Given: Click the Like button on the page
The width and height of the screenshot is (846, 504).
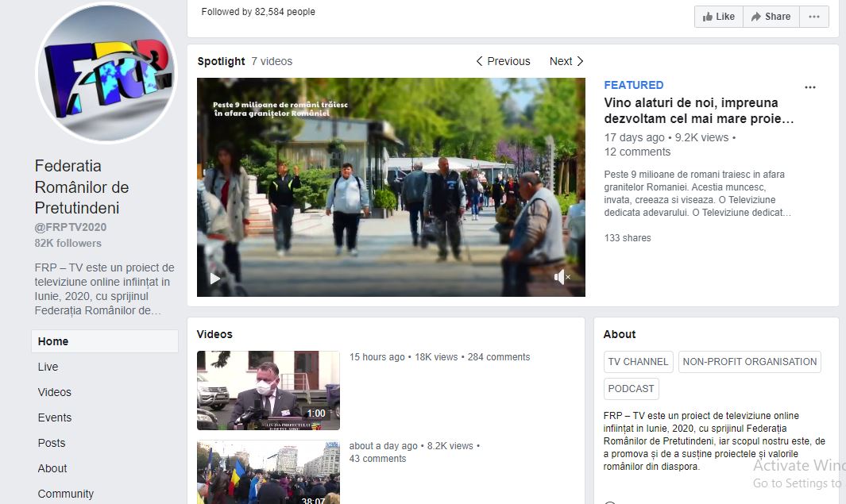Looking at the screenshot, I should (719, 17).
